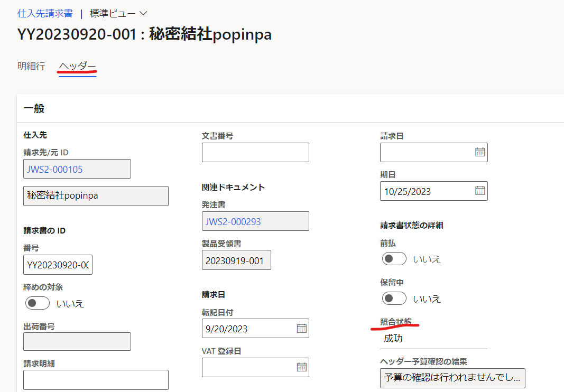The height and width of the screenshot is (392, 564).
Task: Toggle the 締めの対象 switch
Action: (38, 303)
